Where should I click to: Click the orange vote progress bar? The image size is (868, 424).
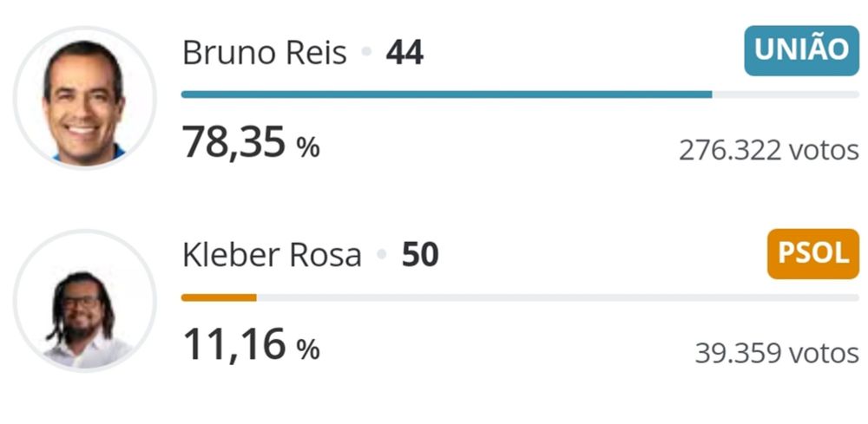point(219,297)
